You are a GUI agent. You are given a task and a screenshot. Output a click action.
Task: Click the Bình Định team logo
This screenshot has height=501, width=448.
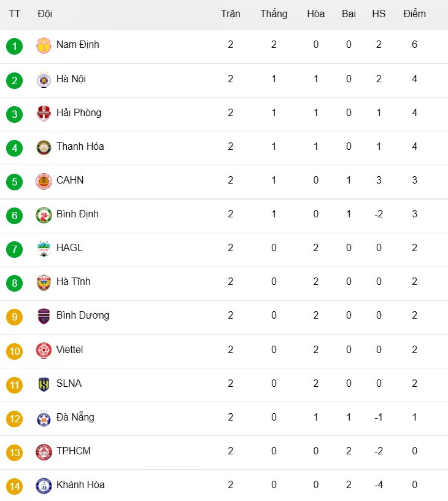tap(44, 215)
